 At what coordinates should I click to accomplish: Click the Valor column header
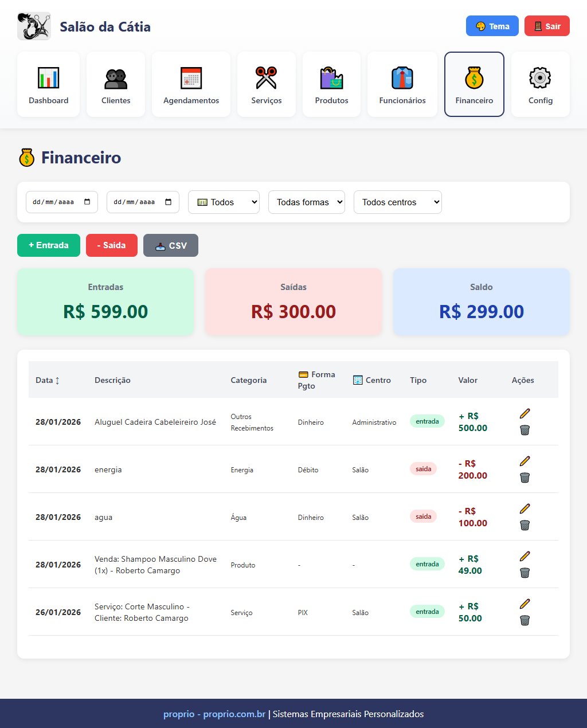(468, 380)
